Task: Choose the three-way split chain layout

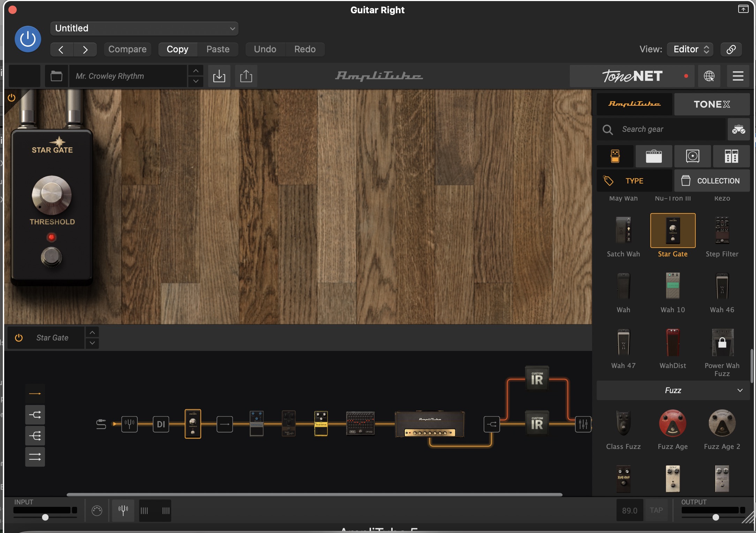Action: point(35,436)
